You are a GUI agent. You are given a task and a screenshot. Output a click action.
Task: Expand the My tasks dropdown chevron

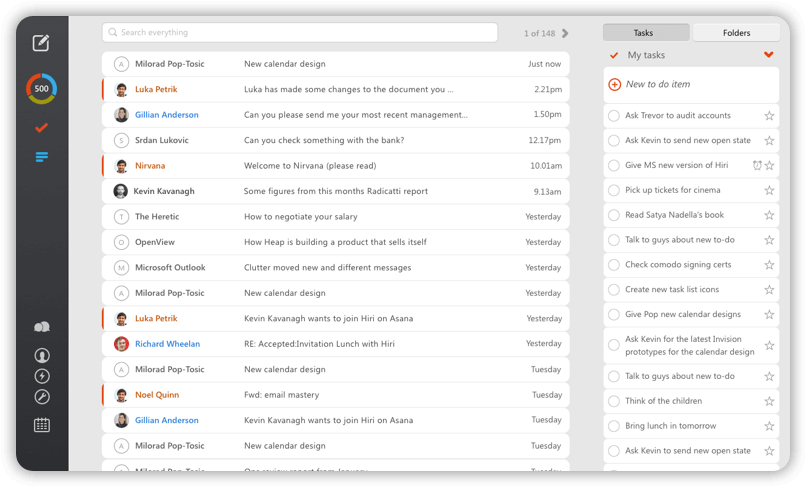(x=768, y=55)
